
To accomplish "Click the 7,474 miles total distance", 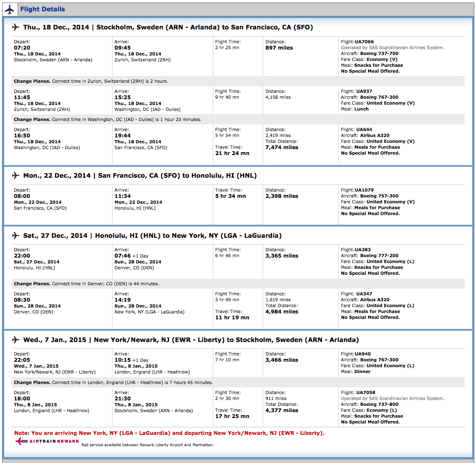I will [x=282, y=147].
